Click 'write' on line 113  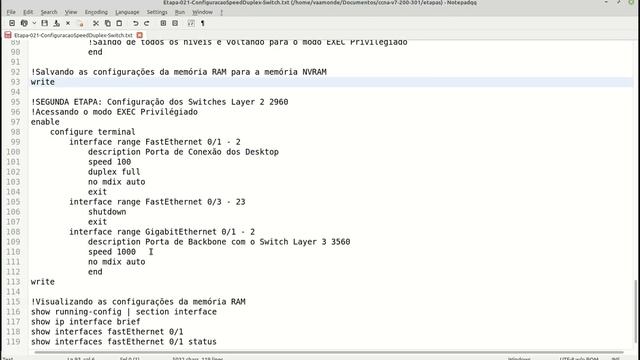42,282
